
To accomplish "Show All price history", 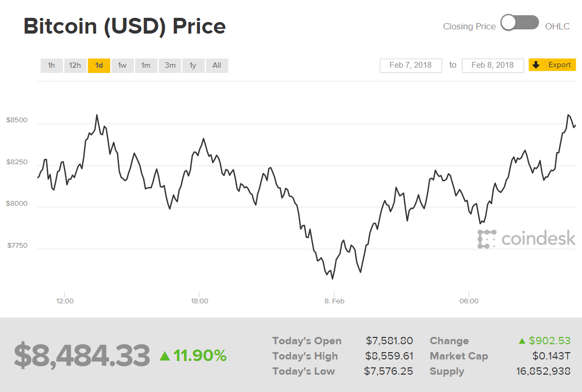I will tap(217, 66).
